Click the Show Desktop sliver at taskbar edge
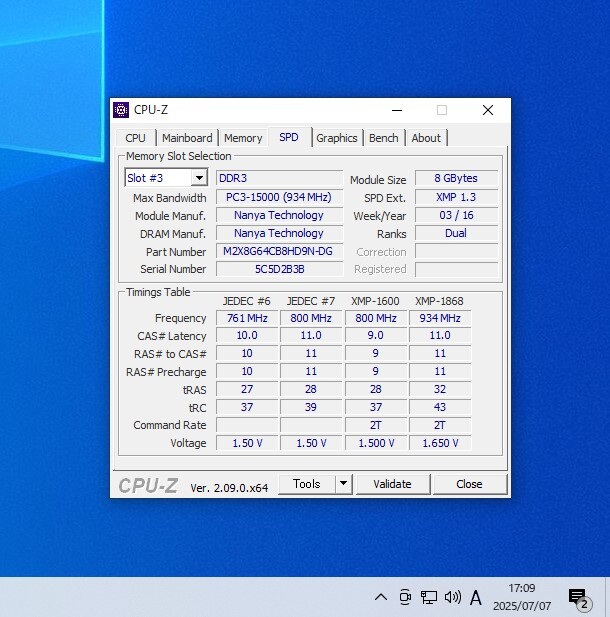This screenshot has height=617, width=610. pyautogui.click(x=607, y=597)
